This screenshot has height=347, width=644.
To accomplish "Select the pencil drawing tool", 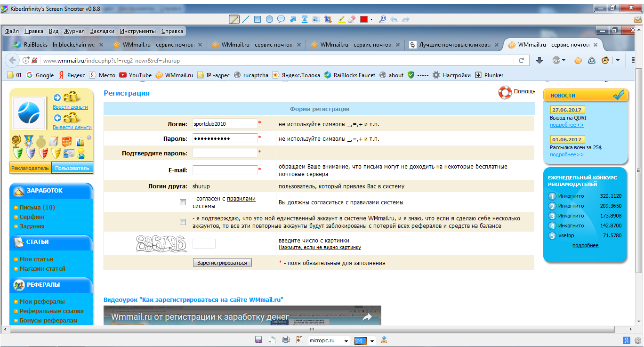I will click(x=234, y=19).
